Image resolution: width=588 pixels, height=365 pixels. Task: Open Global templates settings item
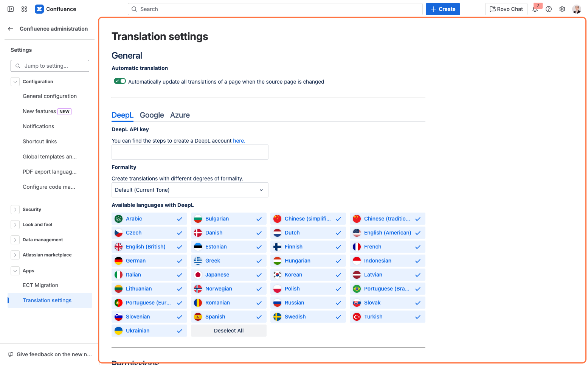tap(50, 157)
